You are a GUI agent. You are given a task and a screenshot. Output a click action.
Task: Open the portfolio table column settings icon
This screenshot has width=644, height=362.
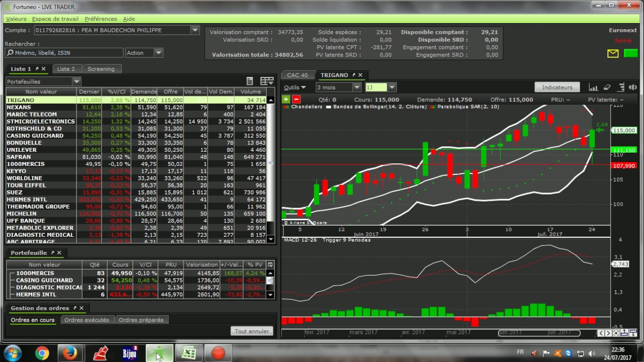[x=270, y=264]
